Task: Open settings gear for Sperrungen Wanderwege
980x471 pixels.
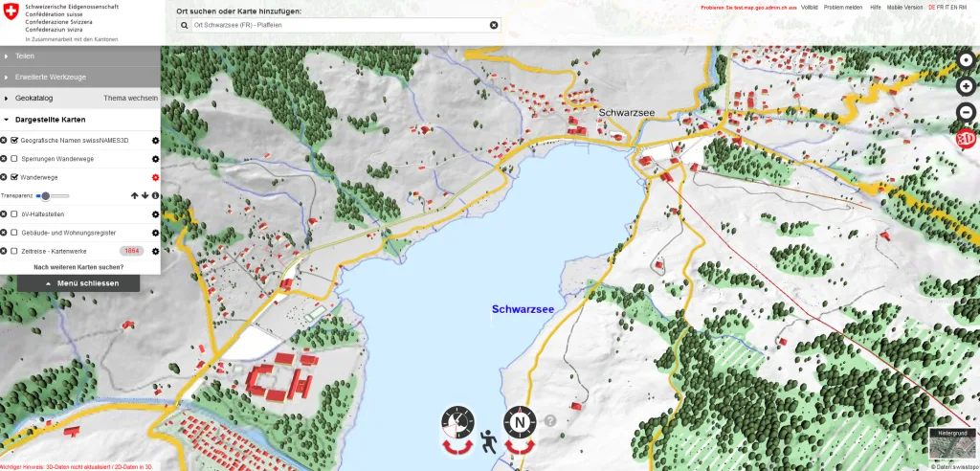Action: point(156,159)
